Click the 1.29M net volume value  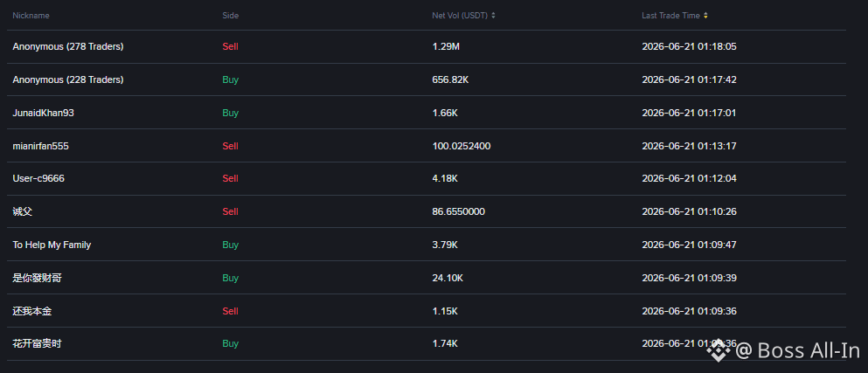tap(446, 46)
